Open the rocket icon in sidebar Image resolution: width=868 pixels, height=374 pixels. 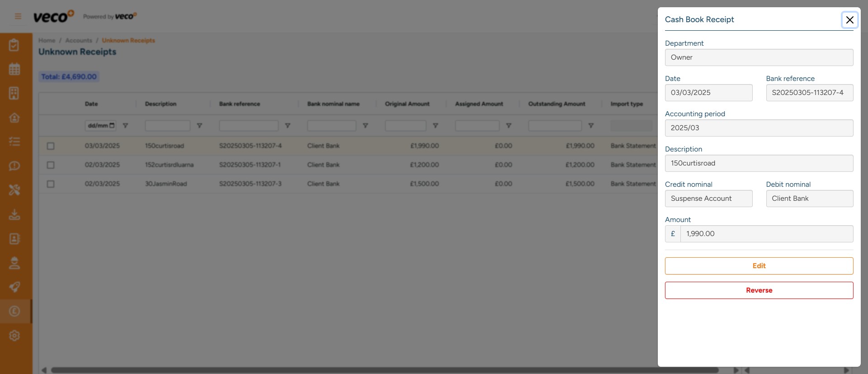[x=14, y=287]
